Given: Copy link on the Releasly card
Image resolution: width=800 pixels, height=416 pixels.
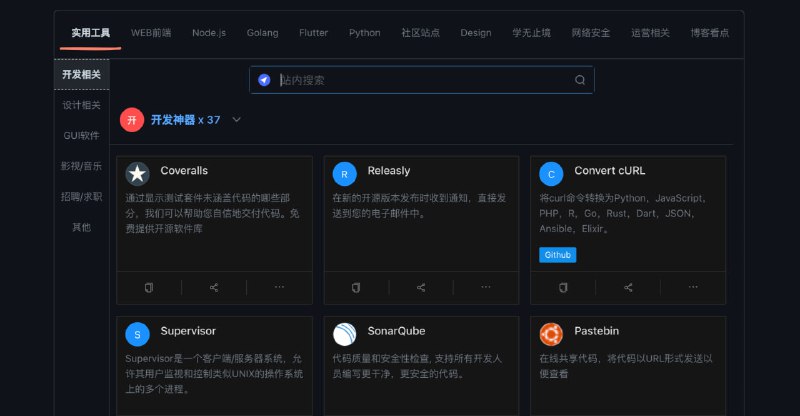Looking at the screenshot, I should 356,287.
